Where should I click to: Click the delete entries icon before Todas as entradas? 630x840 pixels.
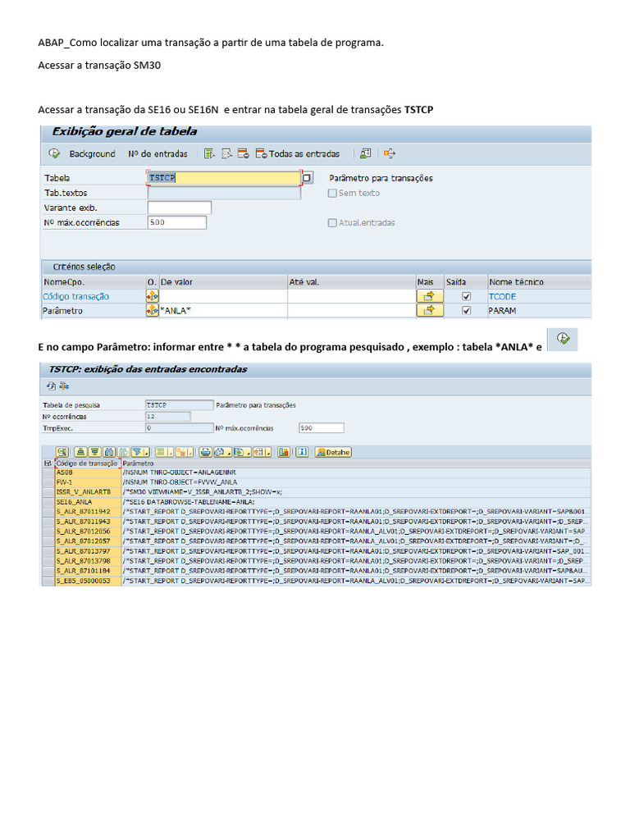click(243, 153)
